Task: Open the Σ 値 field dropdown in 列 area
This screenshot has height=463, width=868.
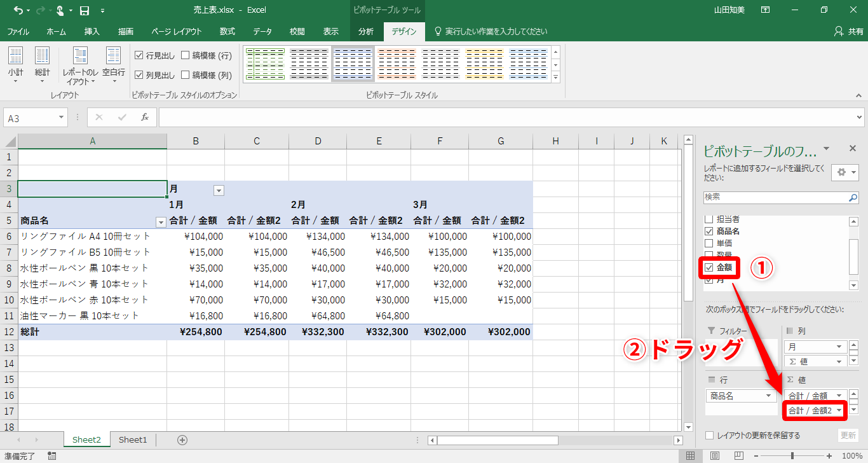Action: pos(839,361)
